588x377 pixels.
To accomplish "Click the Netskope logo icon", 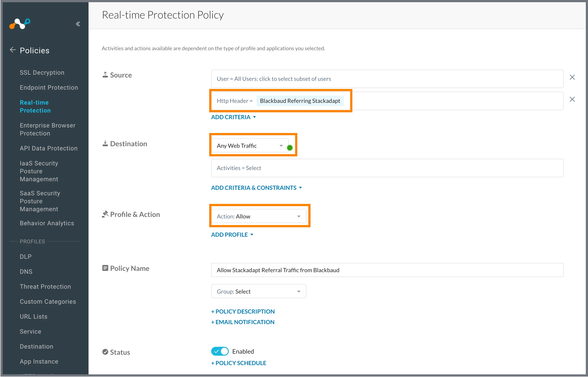I will [20, 24].
